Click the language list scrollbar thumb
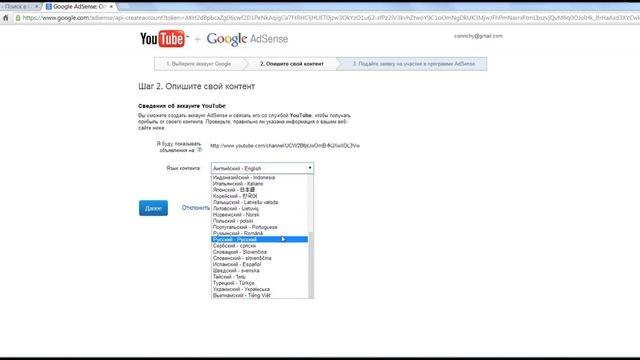This screenshot has height=360, width=640. [x=311, y=265]
